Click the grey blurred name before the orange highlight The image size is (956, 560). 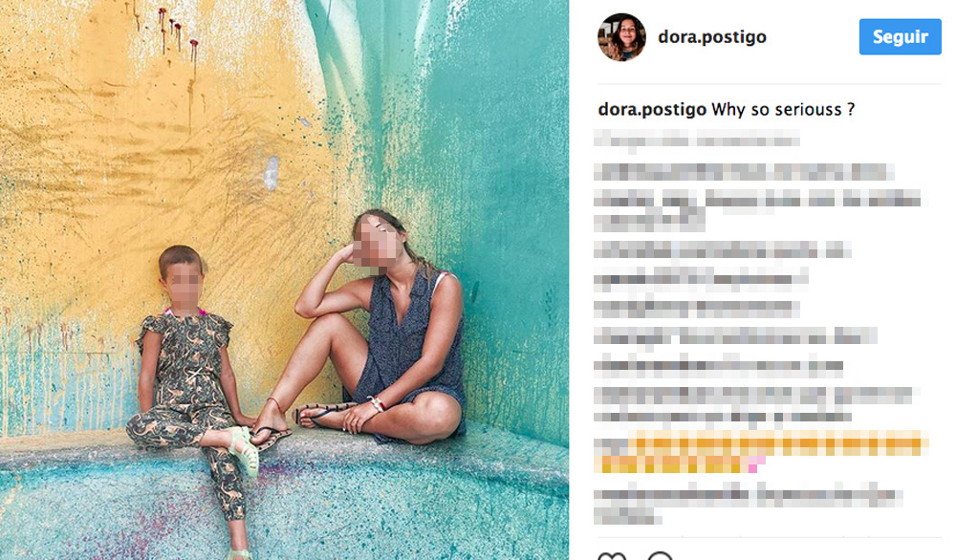point(611,444)
